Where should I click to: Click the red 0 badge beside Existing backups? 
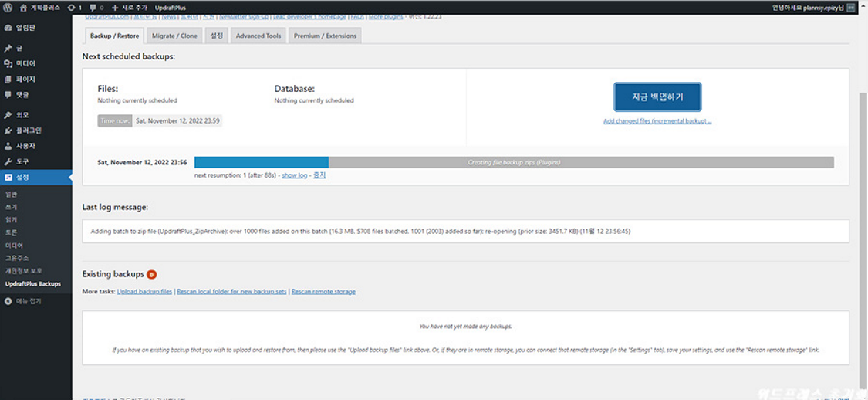click(152, 274)
